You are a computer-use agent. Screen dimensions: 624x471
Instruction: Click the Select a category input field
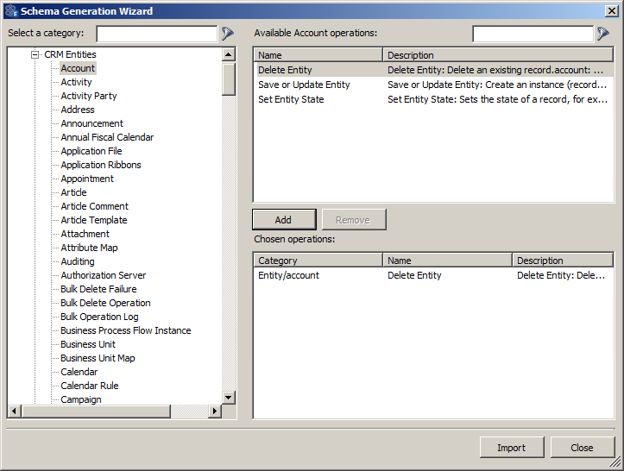pyautogui.click(x=156, y=33)
